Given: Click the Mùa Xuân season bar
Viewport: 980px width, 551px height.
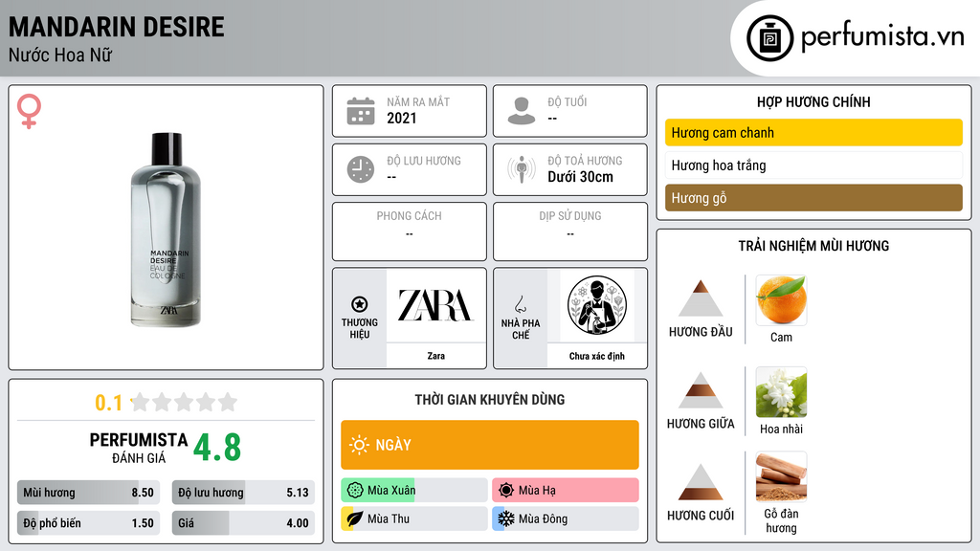Looking at the screenshot, I should click(x=414, y=490).
